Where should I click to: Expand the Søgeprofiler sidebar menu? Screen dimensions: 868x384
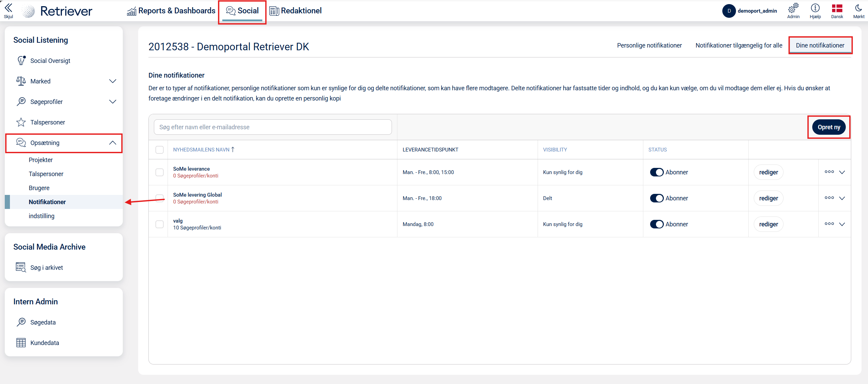click(113, 102)
